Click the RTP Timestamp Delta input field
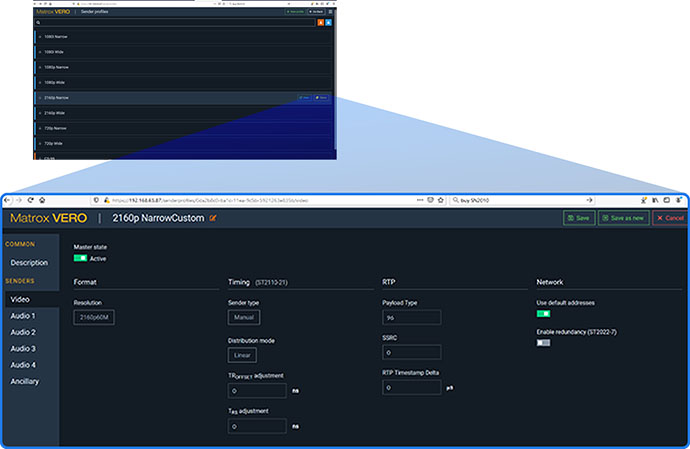Viewport: 690px width, 449px height. 411,388
